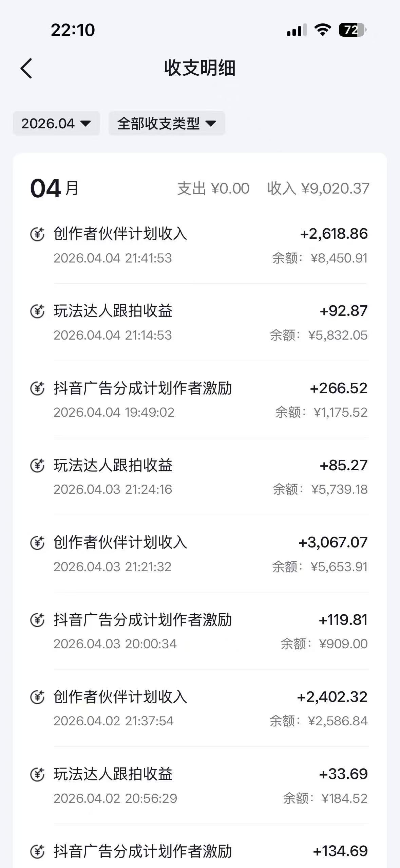
Task: Tap yuan icon beside +2,618.86 income entry
Action: tap(37, 234)
